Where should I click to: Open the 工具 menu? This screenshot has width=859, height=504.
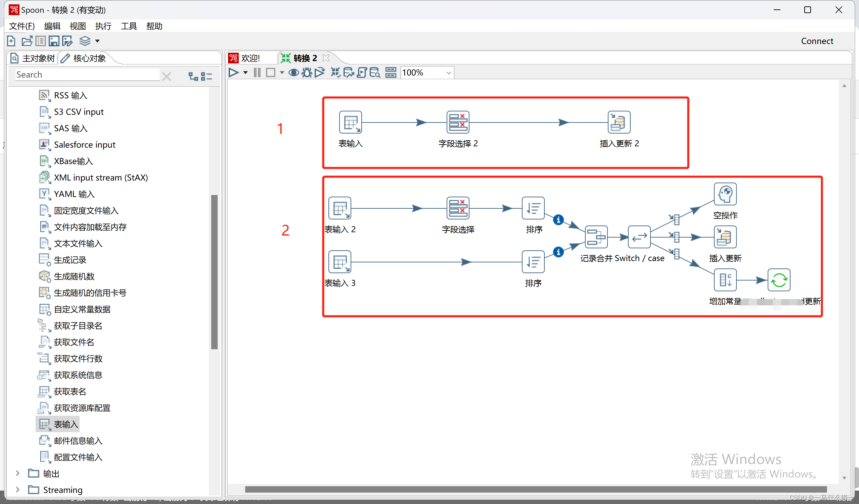(129, 26)
